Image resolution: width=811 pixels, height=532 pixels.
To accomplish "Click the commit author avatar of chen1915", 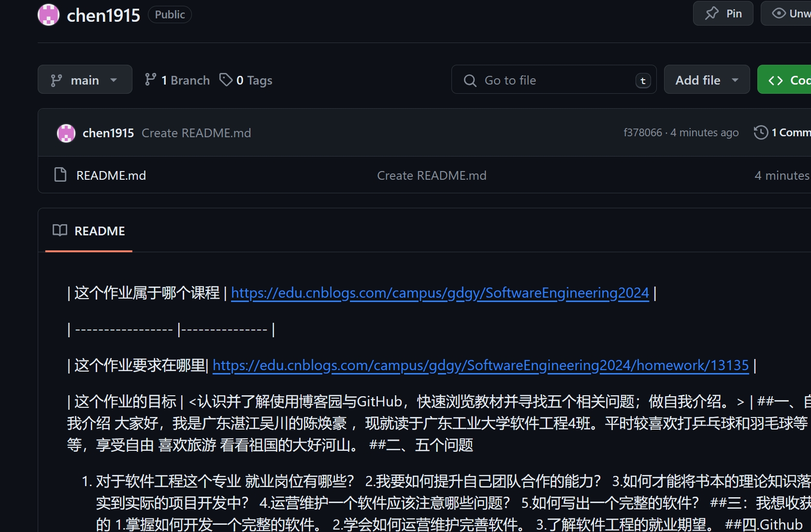I will (x=66, y=133).
